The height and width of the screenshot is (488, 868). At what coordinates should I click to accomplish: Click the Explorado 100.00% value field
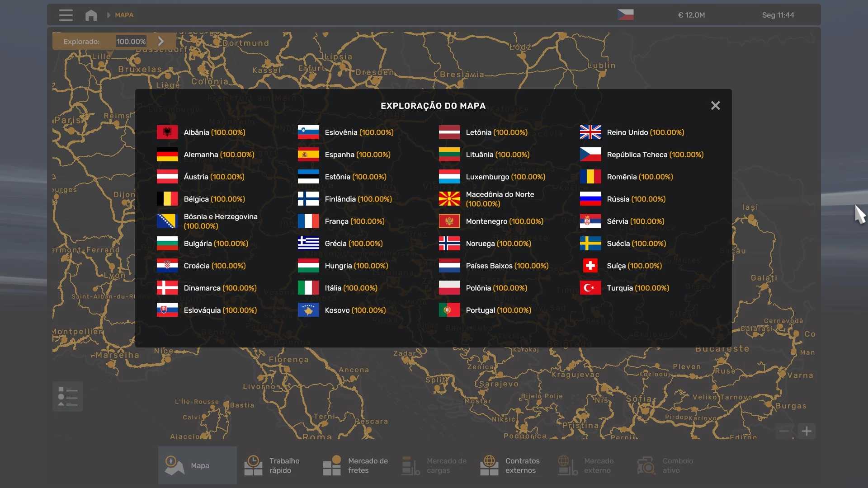(x=131, y=42)
